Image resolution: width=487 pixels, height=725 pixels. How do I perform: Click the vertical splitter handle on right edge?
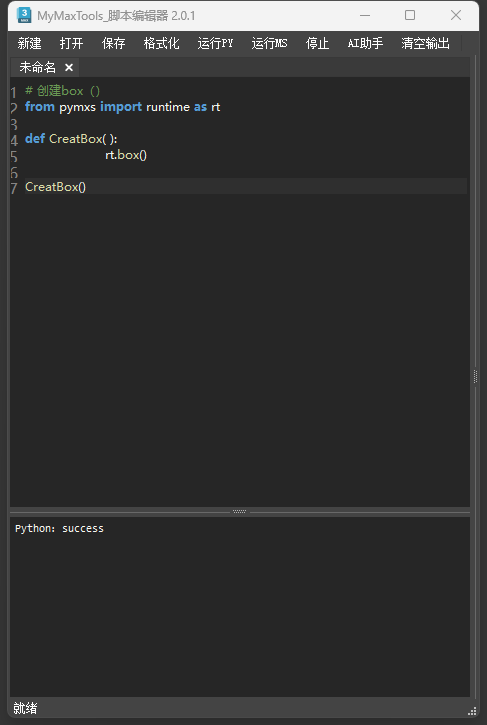475,376
